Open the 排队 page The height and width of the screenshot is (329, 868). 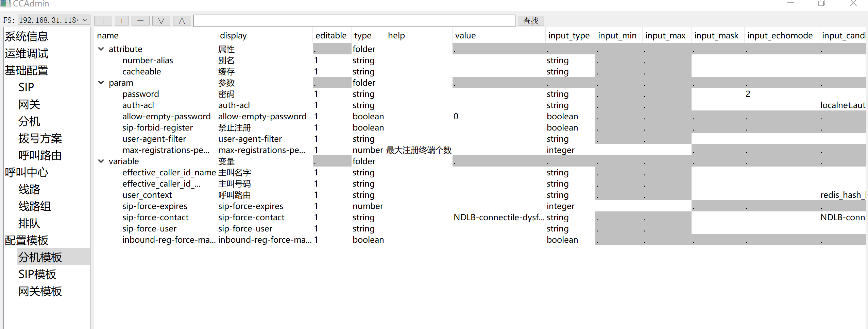pyautogui.click(x=29, y=223)
